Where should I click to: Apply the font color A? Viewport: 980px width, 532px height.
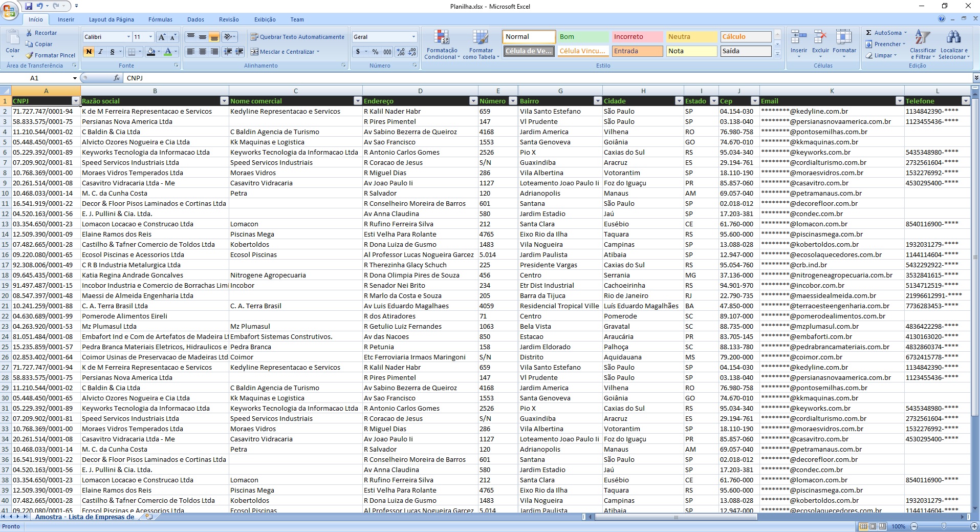coord(168,52)
